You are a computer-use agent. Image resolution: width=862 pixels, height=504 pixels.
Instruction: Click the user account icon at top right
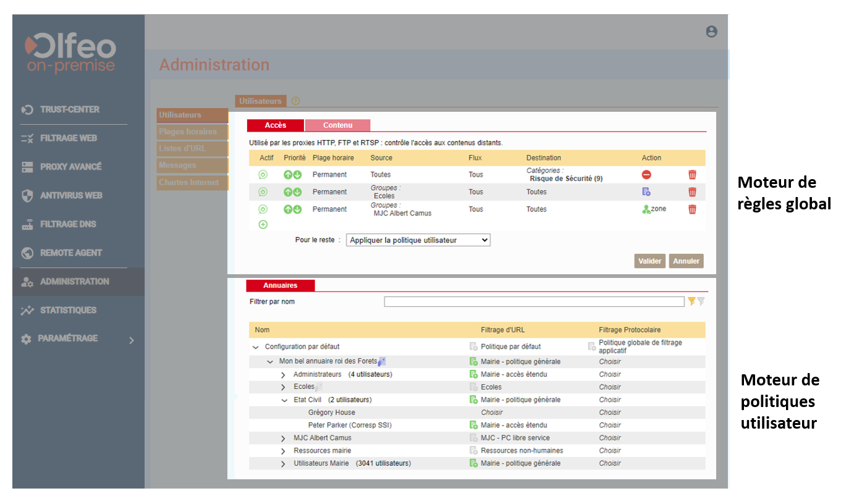pyautogui.click(x=711, y=31)
